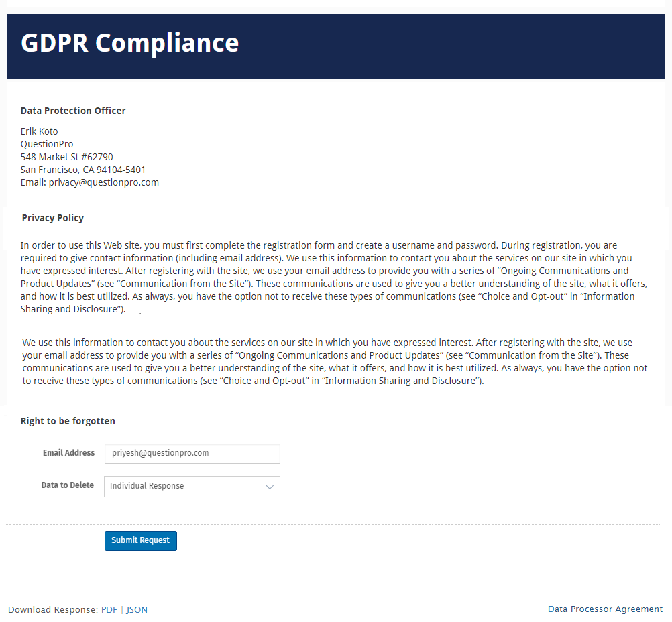This screenshot has width=672, height=622.
Task: Select the Email Address input field
Action: (x=192, y=454)
